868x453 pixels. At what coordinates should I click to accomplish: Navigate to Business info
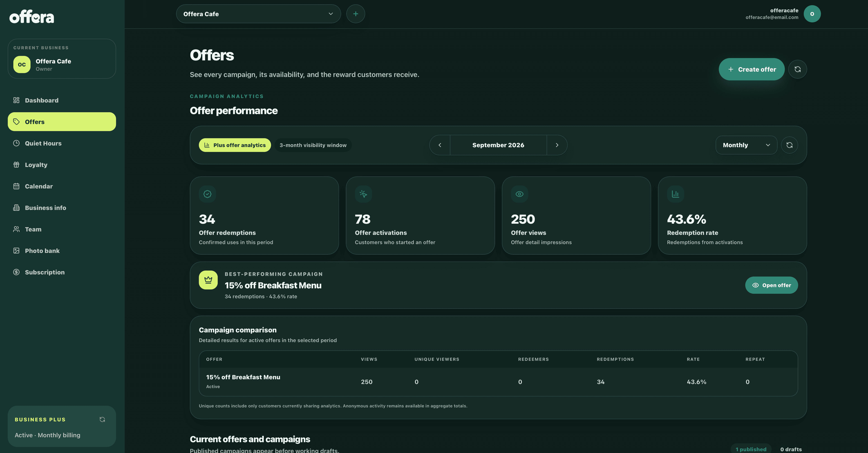coord(62,208)
